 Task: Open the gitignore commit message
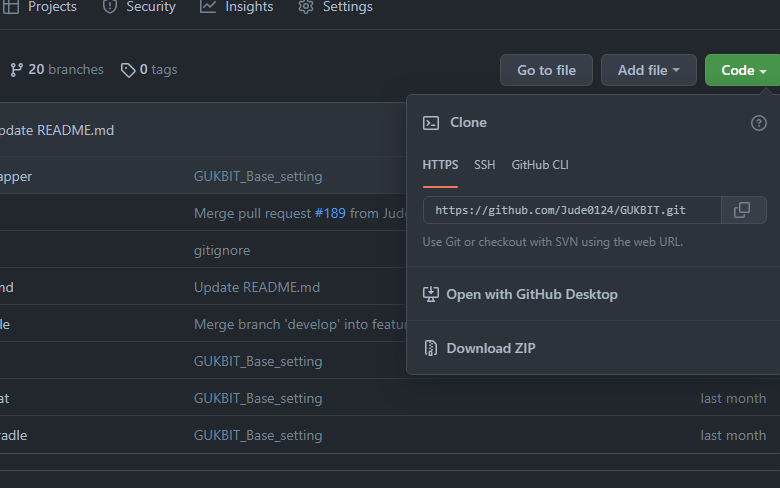click(222, 250)
